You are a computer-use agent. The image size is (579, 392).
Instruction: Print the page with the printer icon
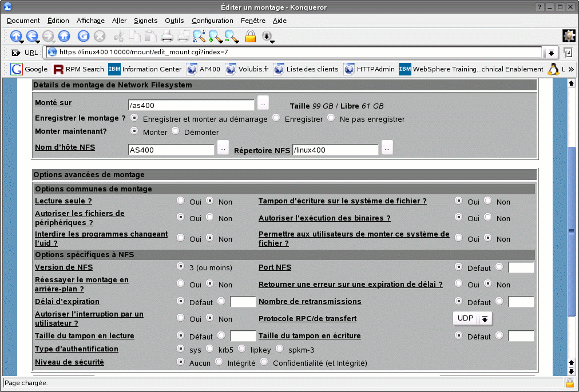pyautogui.click(x=167, y=36)
